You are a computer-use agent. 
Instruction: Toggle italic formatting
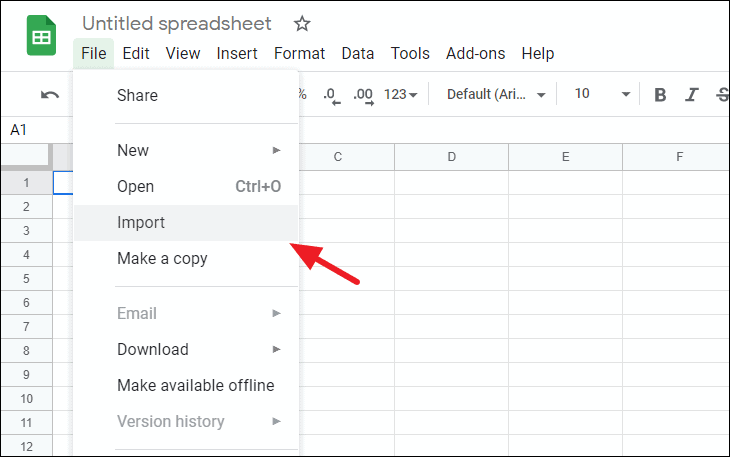691,95
